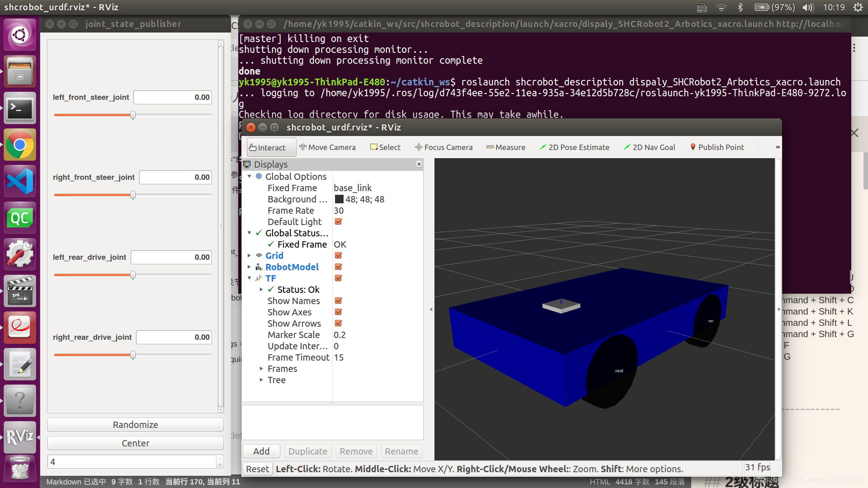Activate the Move Camera tool

pos(328,147)
